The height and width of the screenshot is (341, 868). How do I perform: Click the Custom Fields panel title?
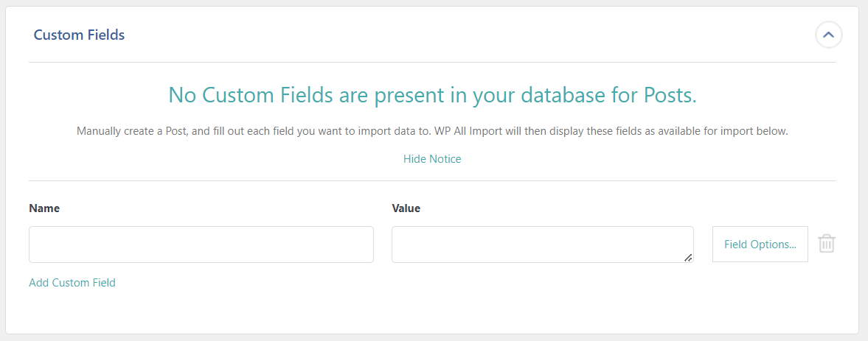coord(79,35)
